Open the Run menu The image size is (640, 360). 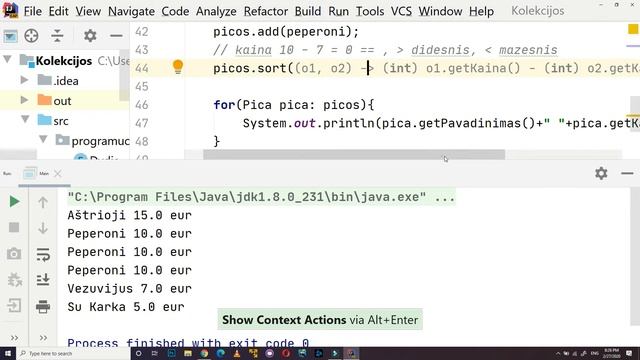click(338, 11)
